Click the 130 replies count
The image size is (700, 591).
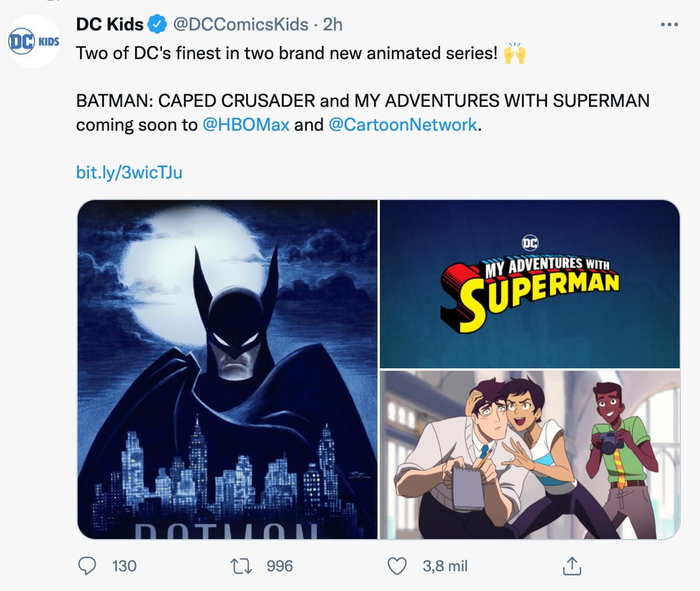click(x=124, y=566)
